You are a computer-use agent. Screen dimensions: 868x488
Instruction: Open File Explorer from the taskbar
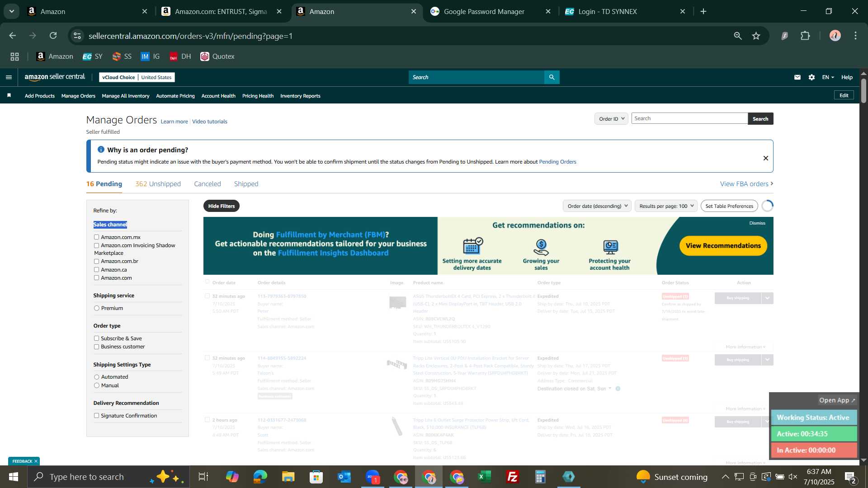pyautogui.click(x=288, y=477)
